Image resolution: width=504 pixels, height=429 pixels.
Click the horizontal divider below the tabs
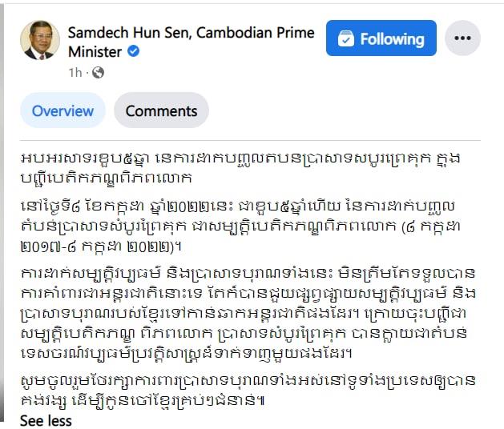click(250, 140)
